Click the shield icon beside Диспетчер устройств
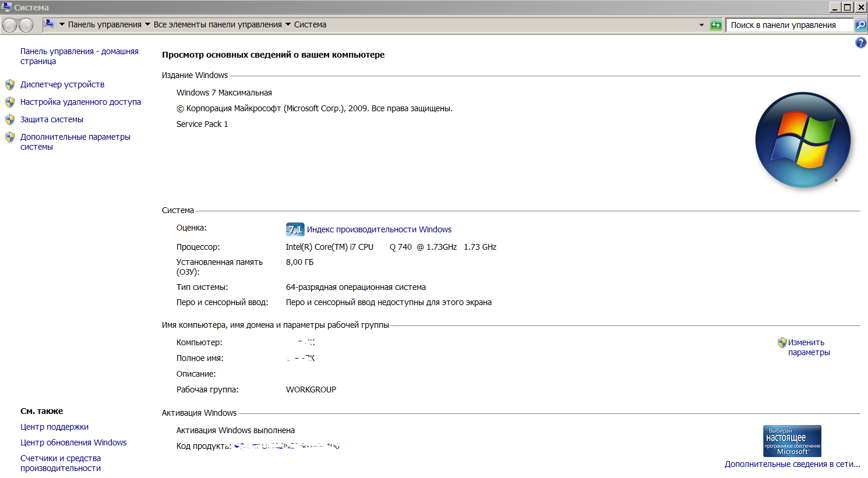This screenshot has height=478, width=868. pos(10,84)
